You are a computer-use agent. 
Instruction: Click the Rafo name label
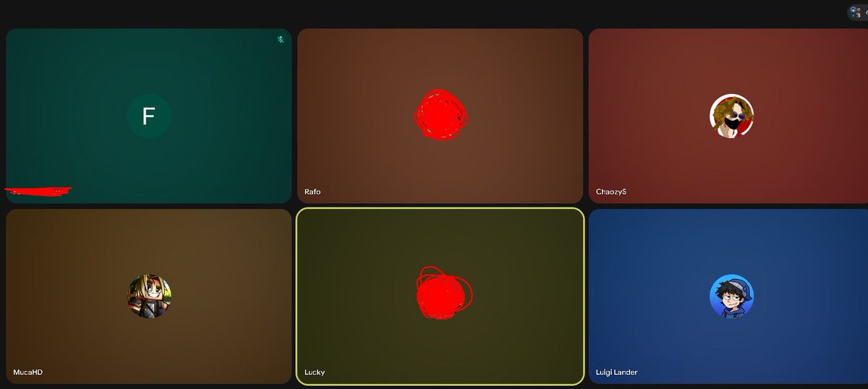pyautogui.click(x=312, y=192)
